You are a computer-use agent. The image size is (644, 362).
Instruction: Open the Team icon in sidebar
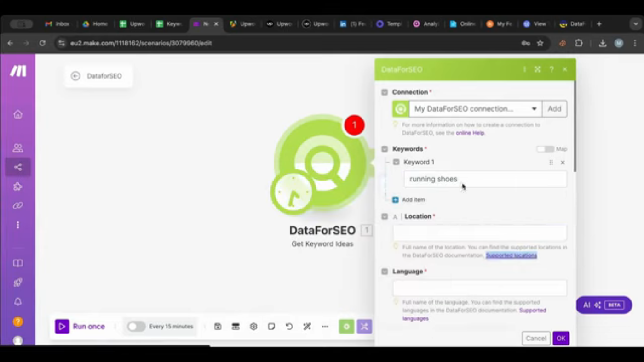18,148
